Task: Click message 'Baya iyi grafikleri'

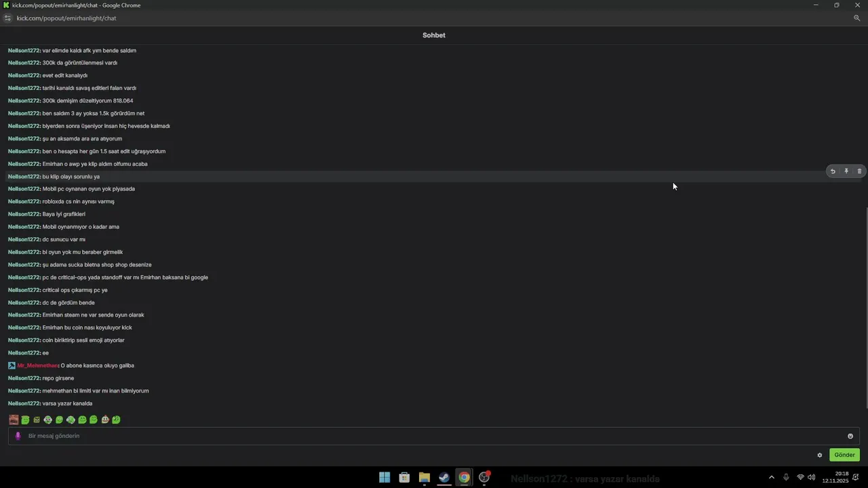Action: [64, 214]
